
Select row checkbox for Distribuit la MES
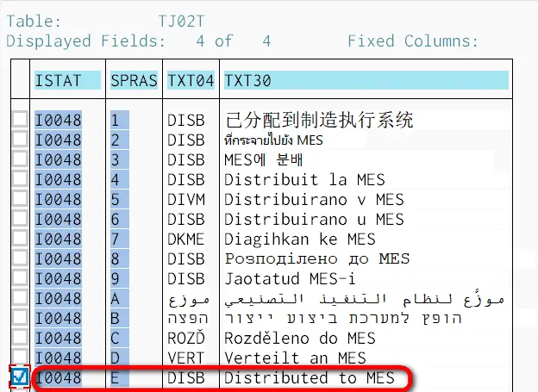click(x=20, y=178)
